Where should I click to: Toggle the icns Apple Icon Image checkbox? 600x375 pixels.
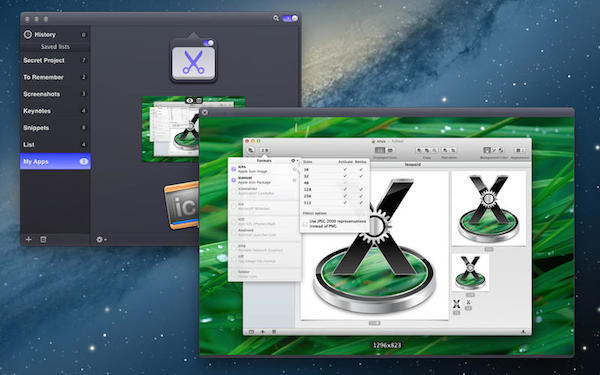click(x=233, y=169)
